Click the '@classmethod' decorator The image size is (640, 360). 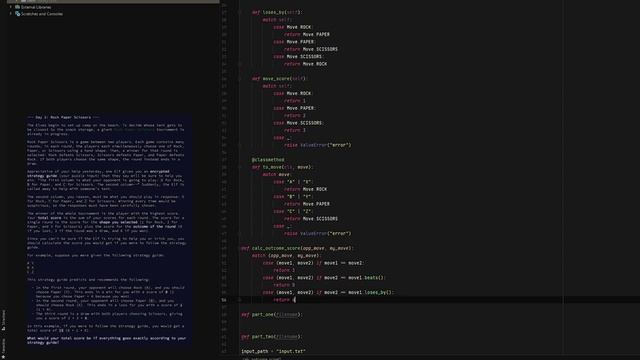(268, 160)
